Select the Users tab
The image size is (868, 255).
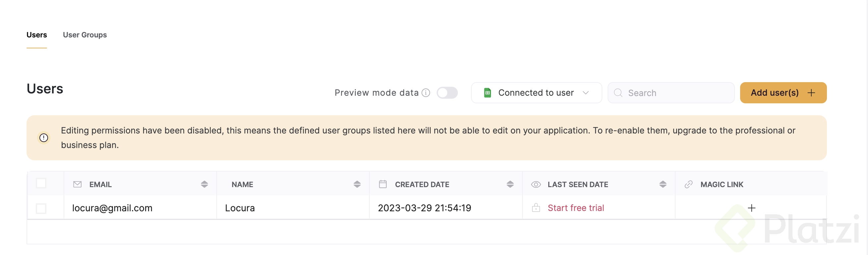click(x=37, y=35)
